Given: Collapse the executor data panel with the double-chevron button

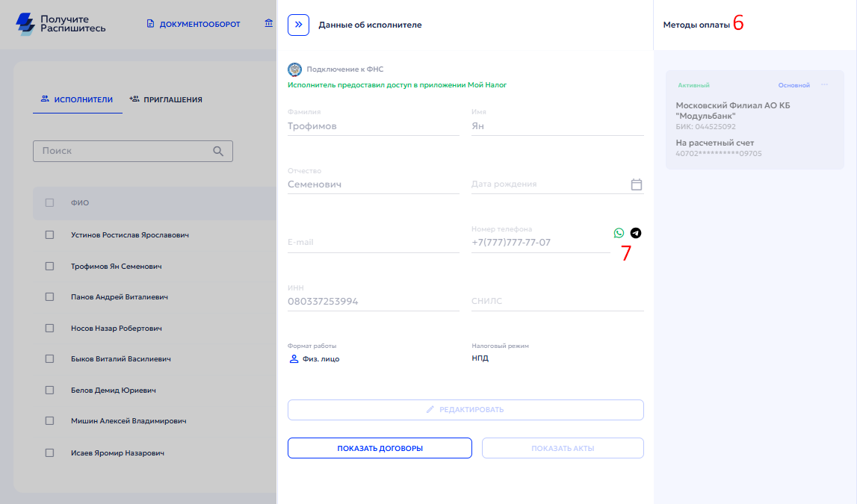Looking at the screenshot, I should click(298, 25).
